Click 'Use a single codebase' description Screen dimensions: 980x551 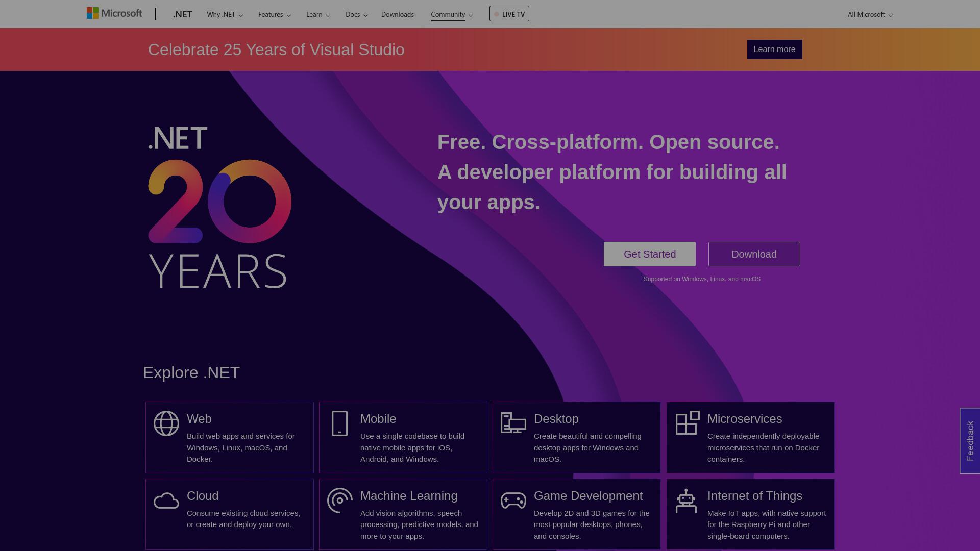point(412,447)
